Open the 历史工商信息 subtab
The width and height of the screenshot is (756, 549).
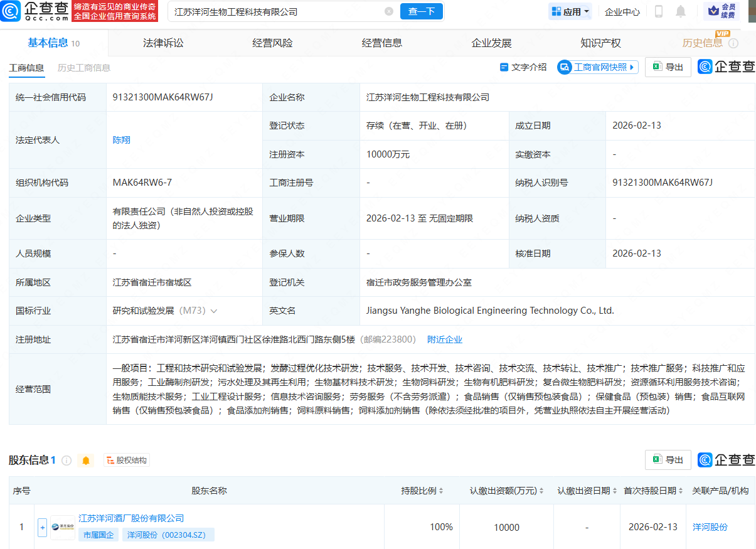84,67
